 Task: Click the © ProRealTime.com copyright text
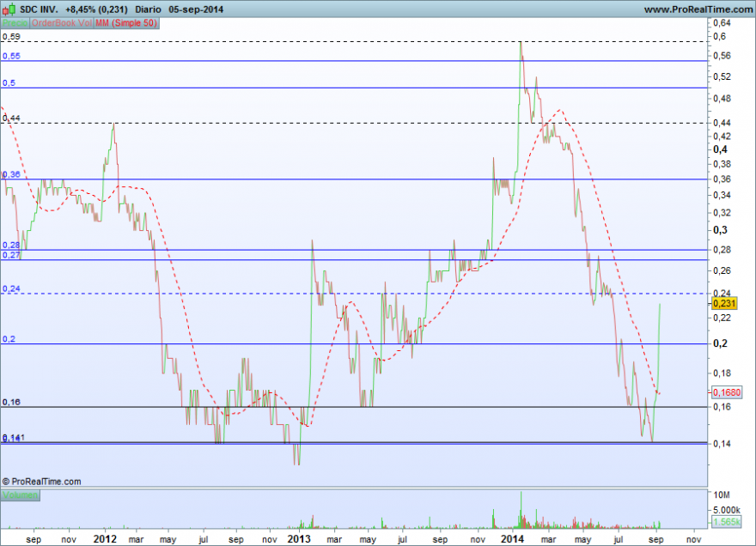tap(41, 482)
